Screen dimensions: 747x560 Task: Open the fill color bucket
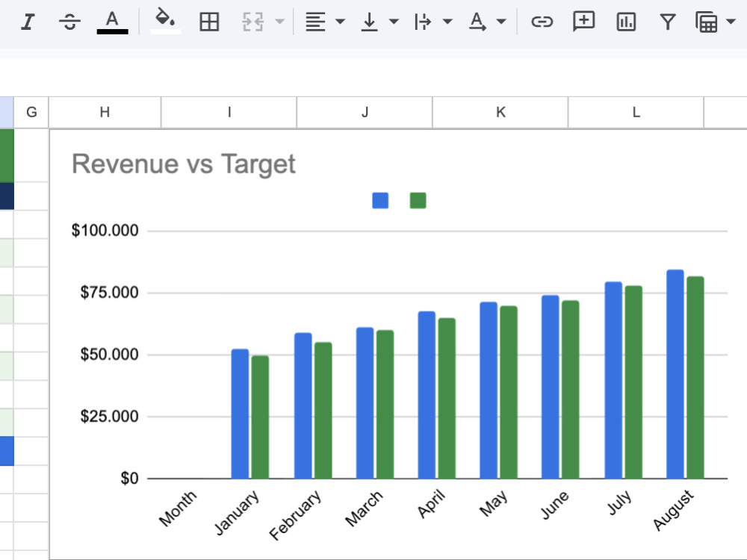[165, 21]
